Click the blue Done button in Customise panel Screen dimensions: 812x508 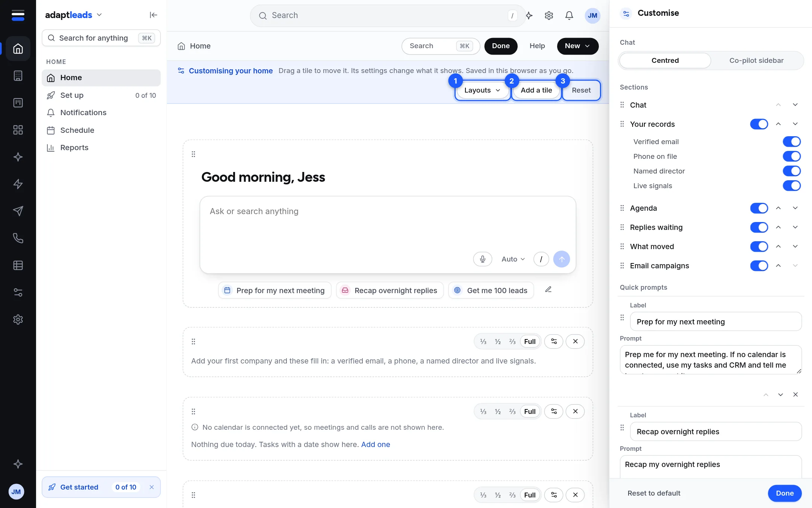[x=785, y=493]
